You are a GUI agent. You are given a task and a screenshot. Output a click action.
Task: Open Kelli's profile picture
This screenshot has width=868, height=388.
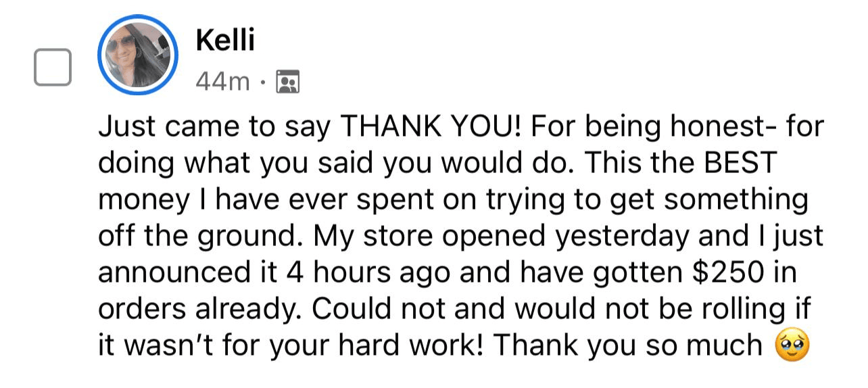[x=138, y=55]
